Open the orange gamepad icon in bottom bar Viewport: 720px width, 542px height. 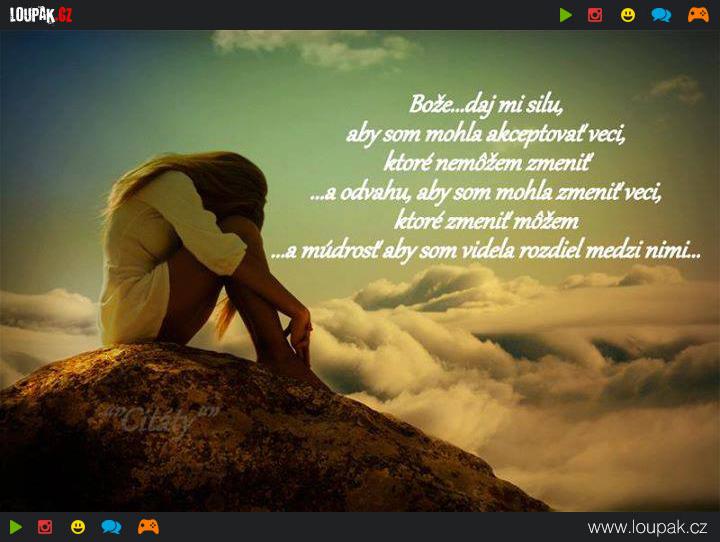148,526
